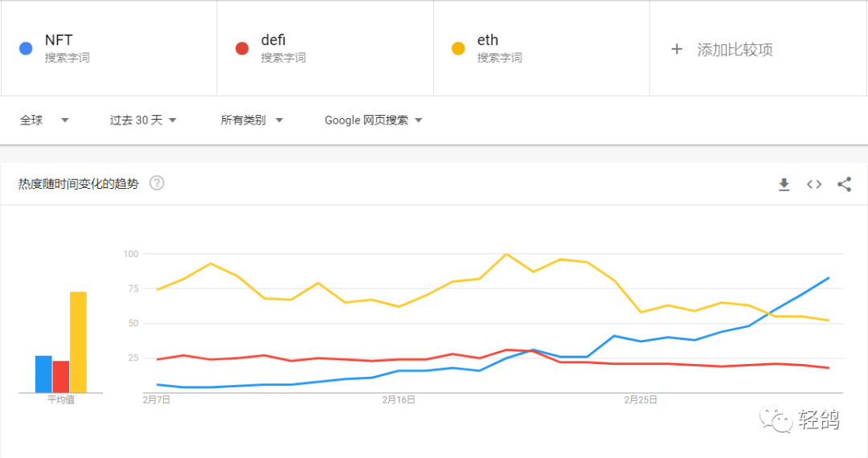Open help for 热度随时间变化的趋势
868x458 pixels.
[x=157, y=183]
